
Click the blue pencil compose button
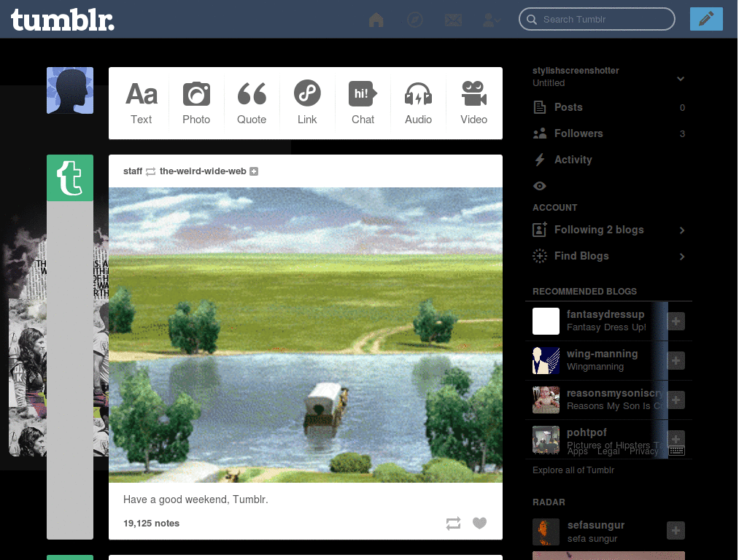pyautogui.click(x=706, y=19)
